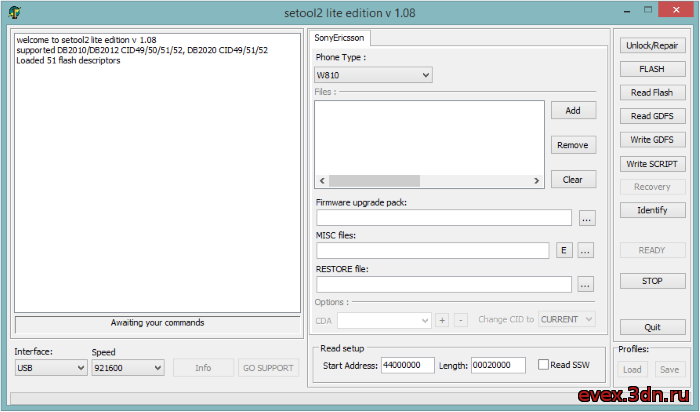Click the FLASH button
The image size is (700, 412).
(652, 69)
